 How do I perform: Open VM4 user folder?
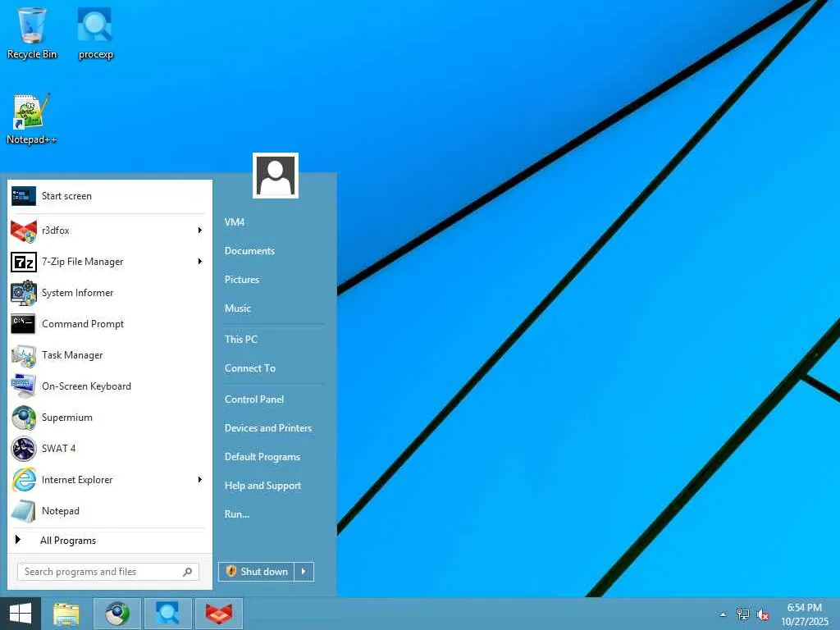point(235,222)
